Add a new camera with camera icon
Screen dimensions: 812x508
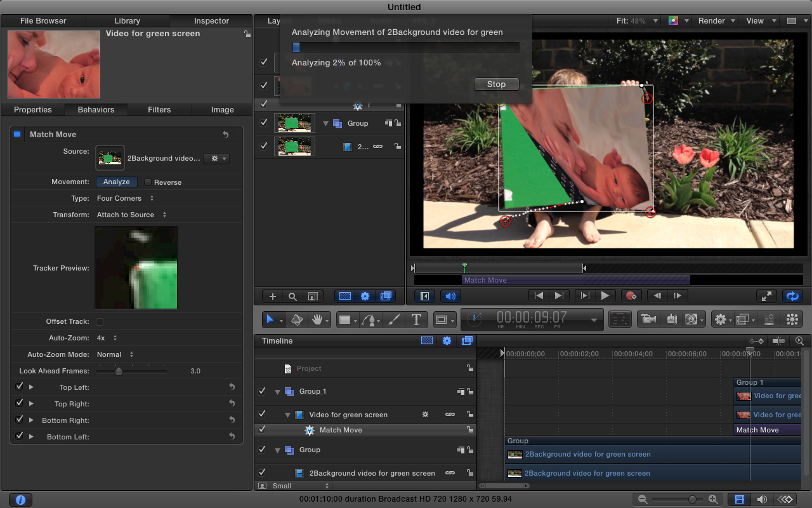[648, 319]
